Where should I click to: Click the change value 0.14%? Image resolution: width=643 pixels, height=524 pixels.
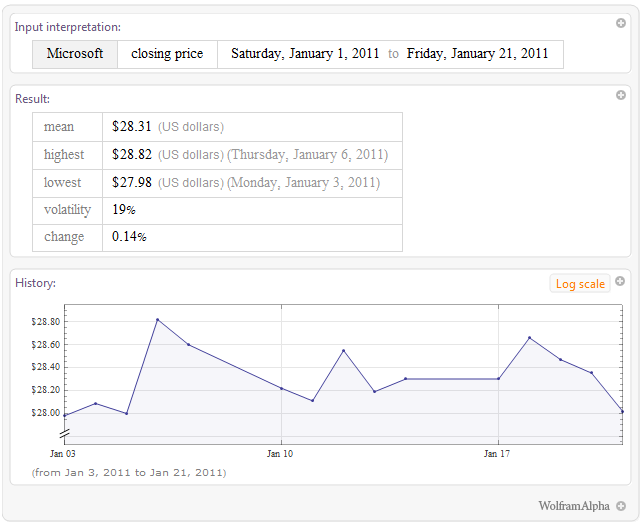pyautogui.click(x=129, y=237)
